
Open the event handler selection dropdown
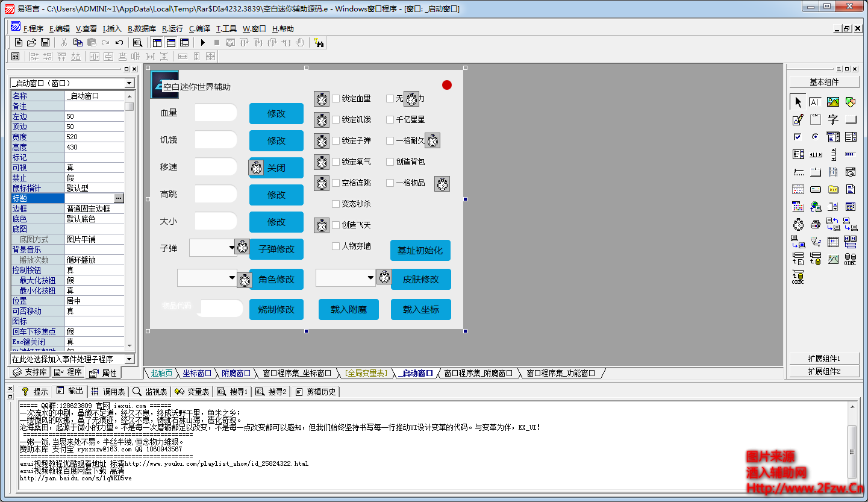coord(130,359)
